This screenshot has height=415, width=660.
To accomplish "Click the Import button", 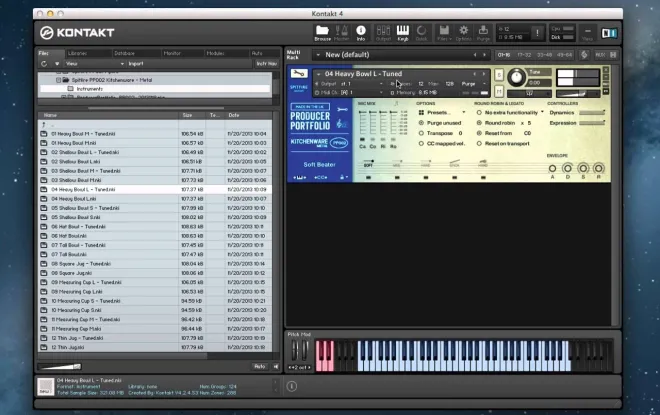I will (136, 64).
